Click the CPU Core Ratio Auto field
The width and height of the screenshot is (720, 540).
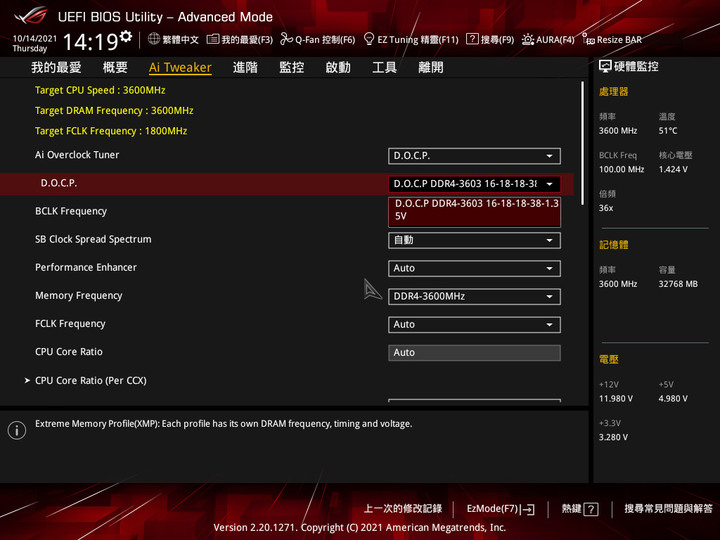pos(474,353)
